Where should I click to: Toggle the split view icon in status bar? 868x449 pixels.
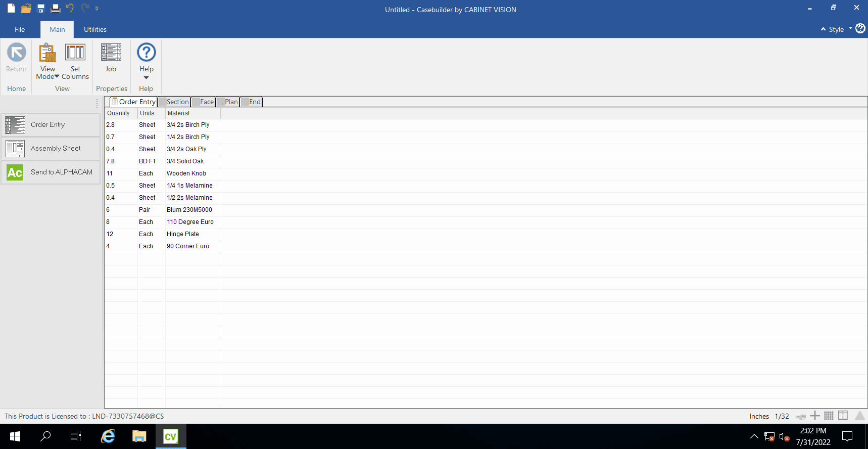(843, 416)
